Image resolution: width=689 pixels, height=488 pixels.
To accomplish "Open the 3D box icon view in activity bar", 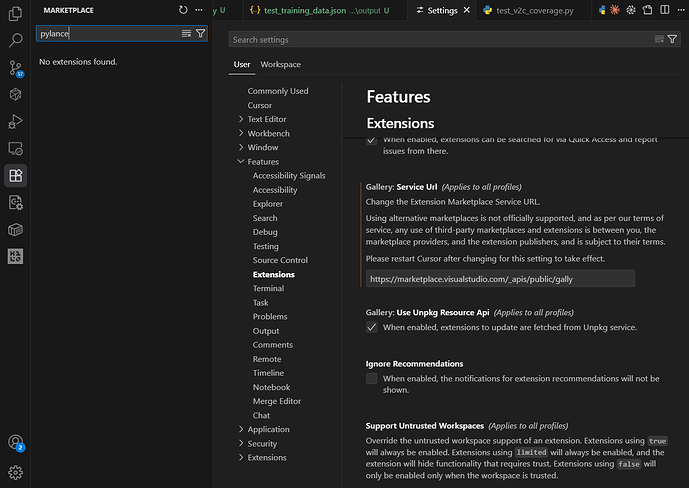I will click(x=15, y=230).
